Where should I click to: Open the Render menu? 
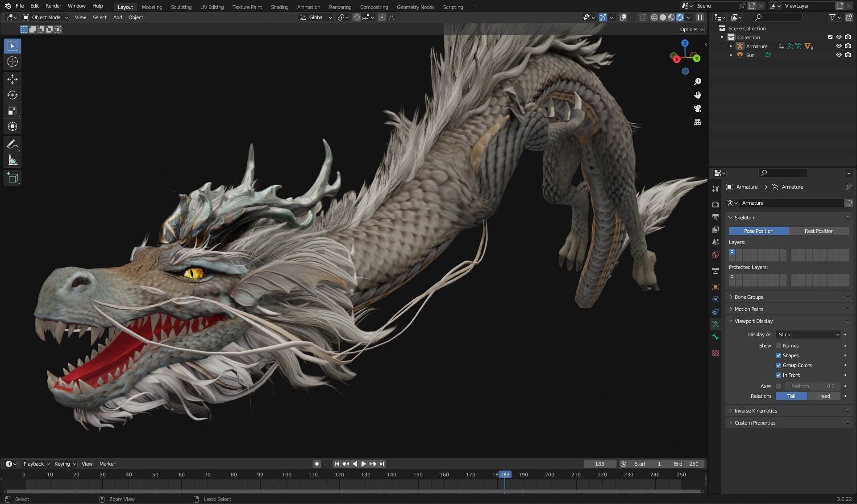[53, 6]
